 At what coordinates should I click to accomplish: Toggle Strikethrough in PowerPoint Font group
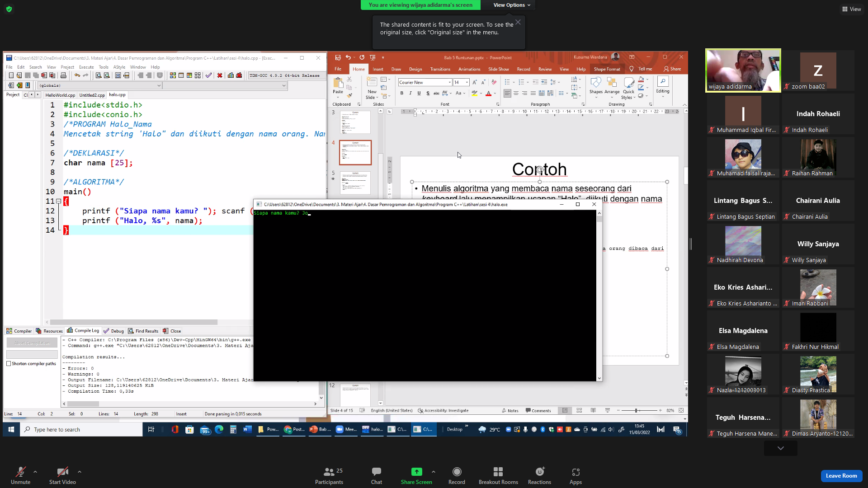tap(436, 93)
